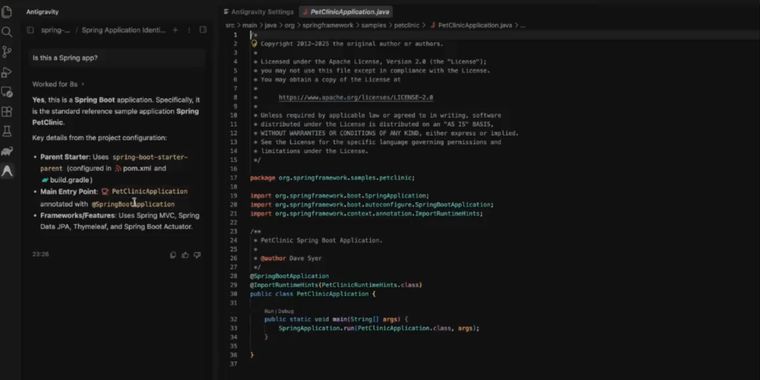Click the public static void main line

pyautogui.click(x=336, y=319)
